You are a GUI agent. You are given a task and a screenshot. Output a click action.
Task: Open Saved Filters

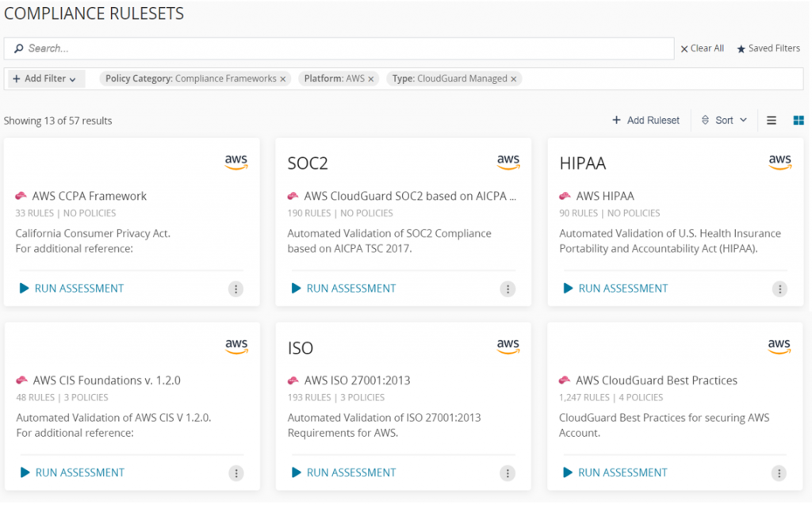click(768, 48)
